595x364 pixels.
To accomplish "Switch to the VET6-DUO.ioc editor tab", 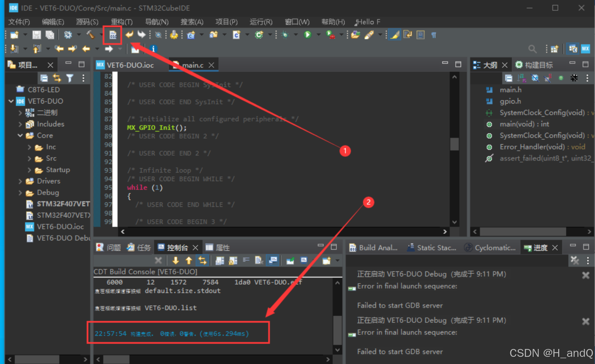I will [125, 65].
